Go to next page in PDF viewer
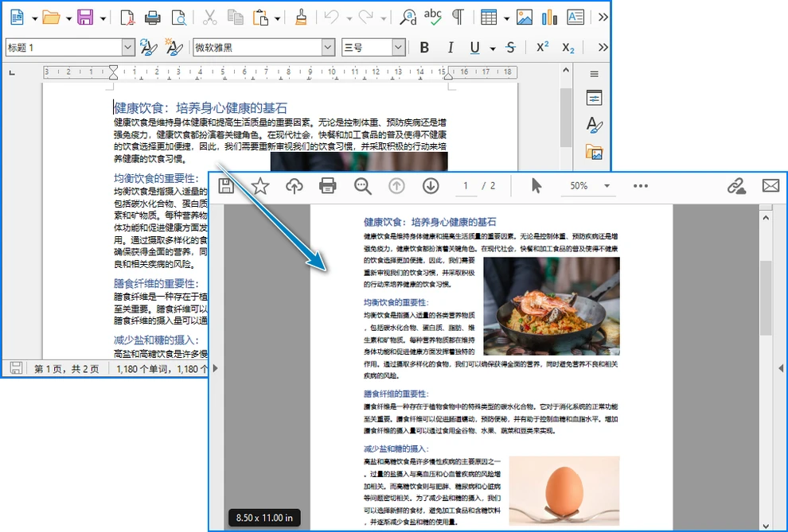Image resolution: width=788 pixels, height=532 pixels. [431, 185]
